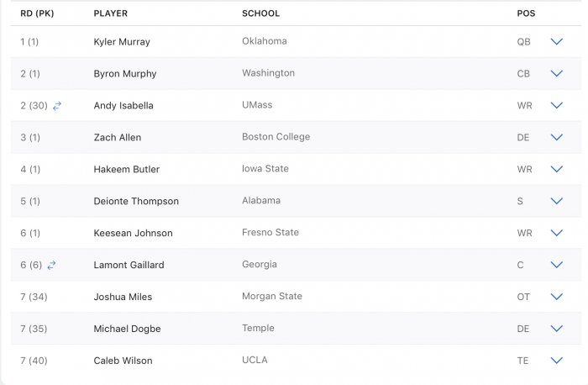The image size is (588, 385).
Task: Expand Kyler Murray's row details
Action: click(x=556, y=41)
